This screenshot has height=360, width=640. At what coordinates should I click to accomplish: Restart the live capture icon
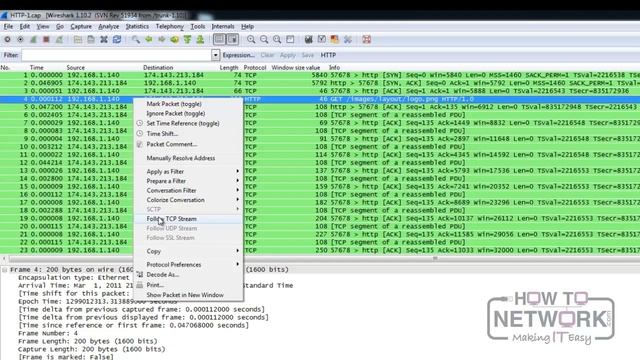[59, 40]
